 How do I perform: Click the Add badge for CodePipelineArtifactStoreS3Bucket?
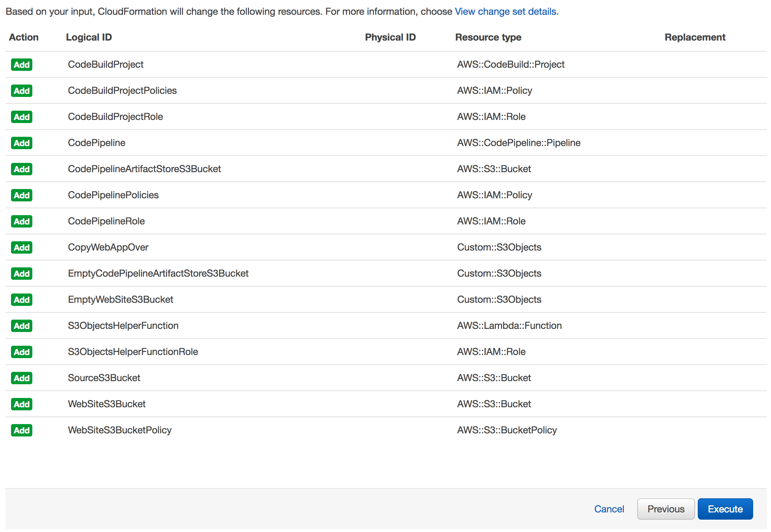[x=22, y=169]
